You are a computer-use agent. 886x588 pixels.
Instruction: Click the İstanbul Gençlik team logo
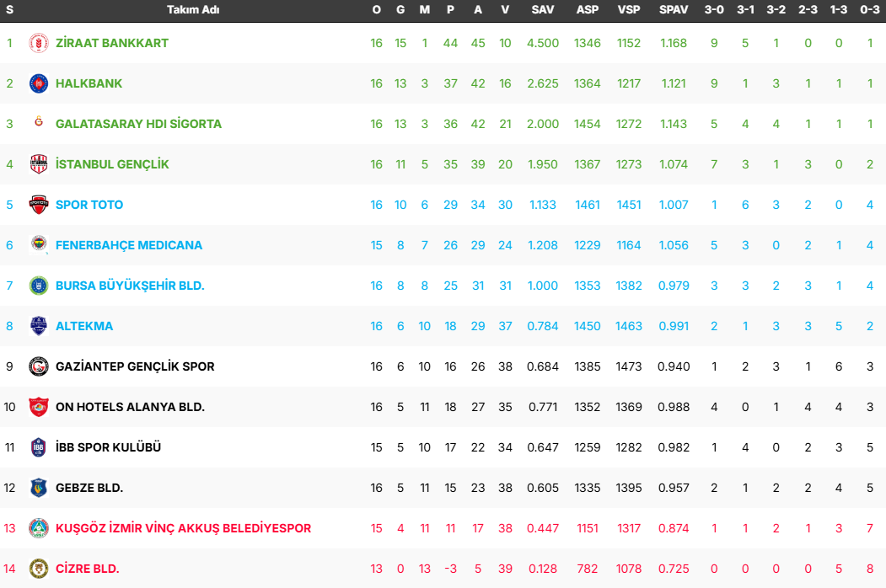[x=39, y=164]
